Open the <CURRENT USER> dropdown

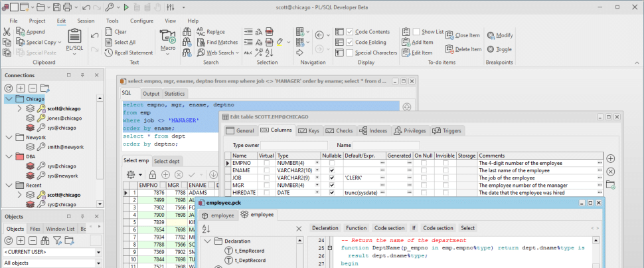(x=98, y=252)
